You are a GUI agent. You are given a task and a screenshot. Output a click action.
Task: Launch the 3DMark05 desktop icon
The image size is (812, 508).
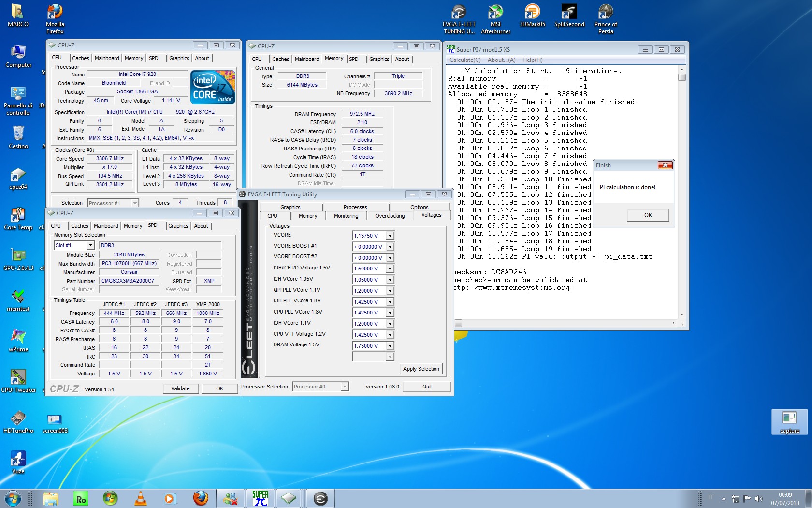(532, 15)
